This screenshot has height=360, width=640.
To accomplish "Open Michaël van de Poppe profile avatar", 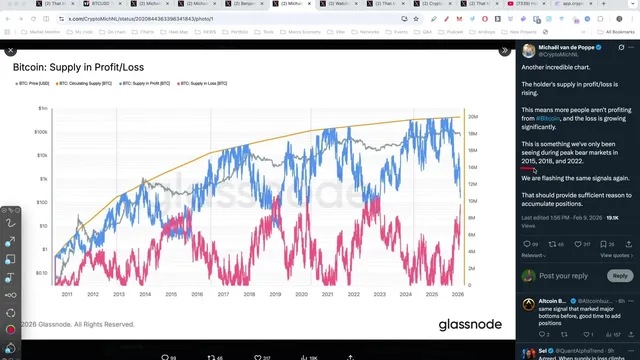I will pyautogui.click(x=529, y=51).
